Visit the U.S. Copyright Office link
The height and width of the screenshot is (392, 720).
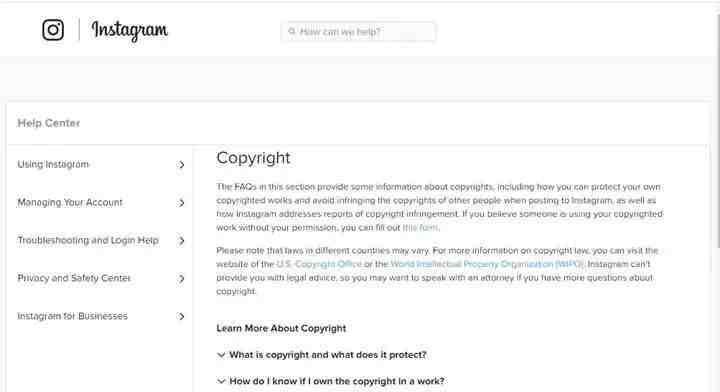[319, 264]
